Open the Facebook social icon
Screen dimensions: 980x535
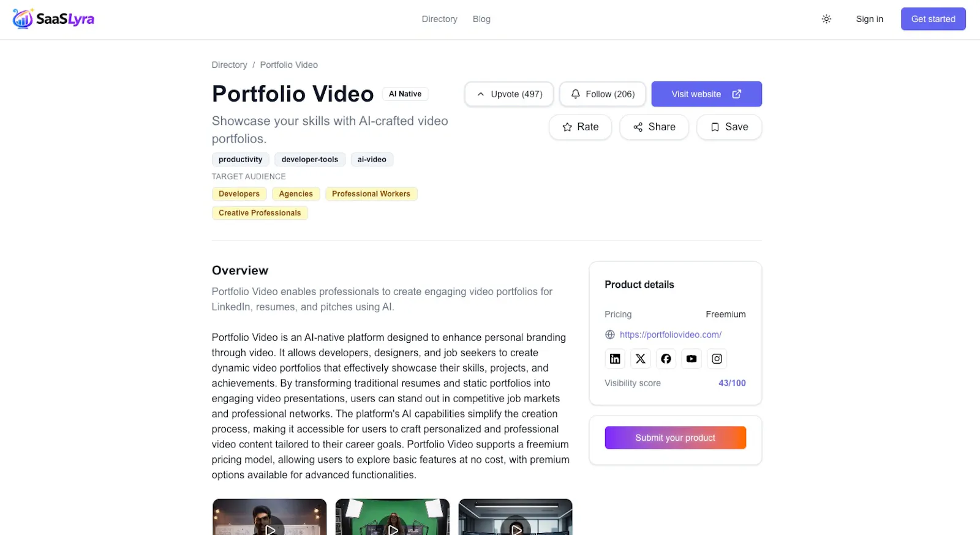(666, 359)
